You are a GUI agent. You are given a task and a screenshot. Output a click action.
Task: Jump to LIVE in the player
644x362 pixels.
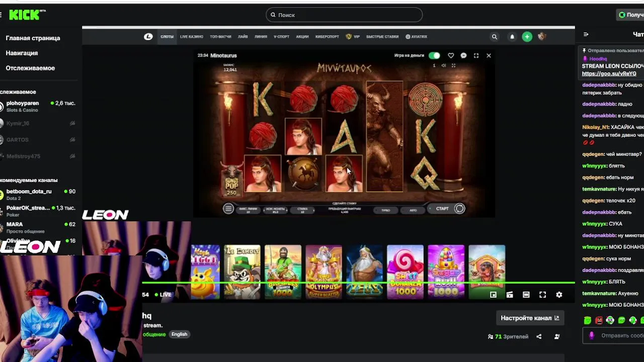(163, 295)
